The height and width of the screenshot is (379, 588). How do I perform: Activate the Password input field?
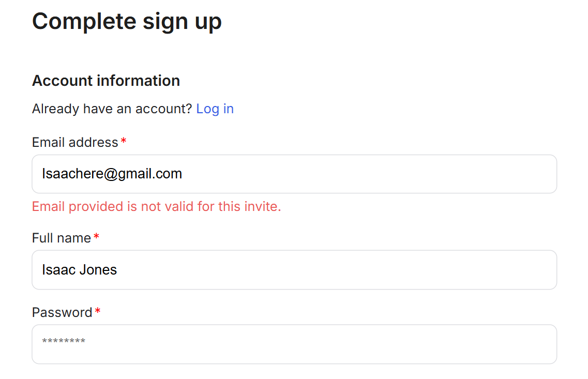click(x=294, y=344)
